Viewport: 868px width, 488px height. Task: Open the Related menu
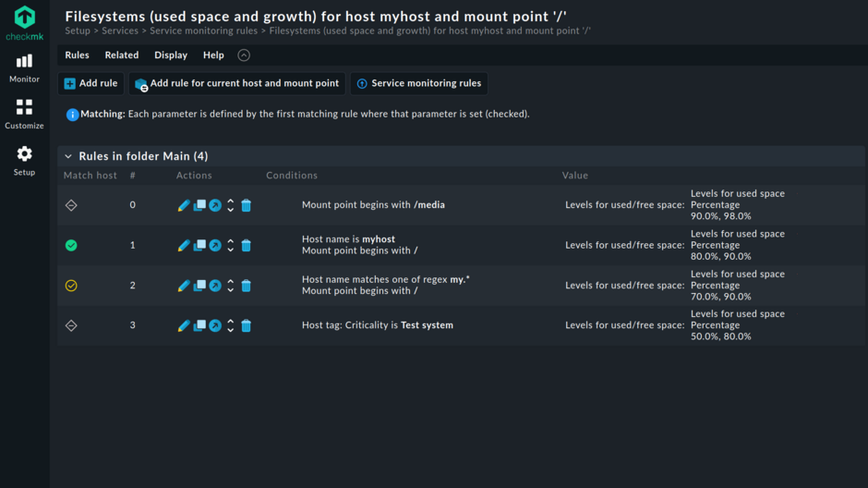coord(122,55)
